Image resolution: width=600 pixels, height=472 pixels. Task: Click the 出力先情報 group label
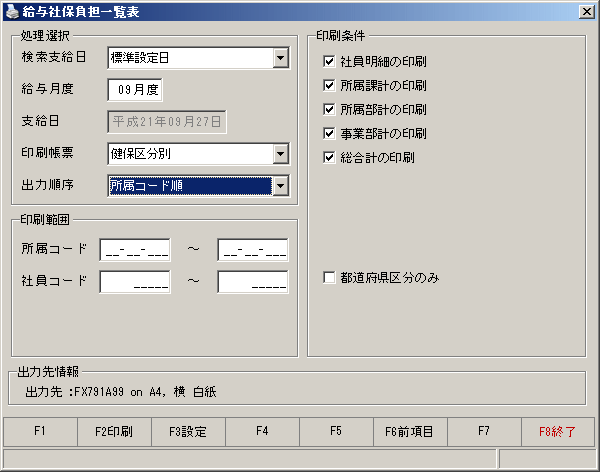48,372
